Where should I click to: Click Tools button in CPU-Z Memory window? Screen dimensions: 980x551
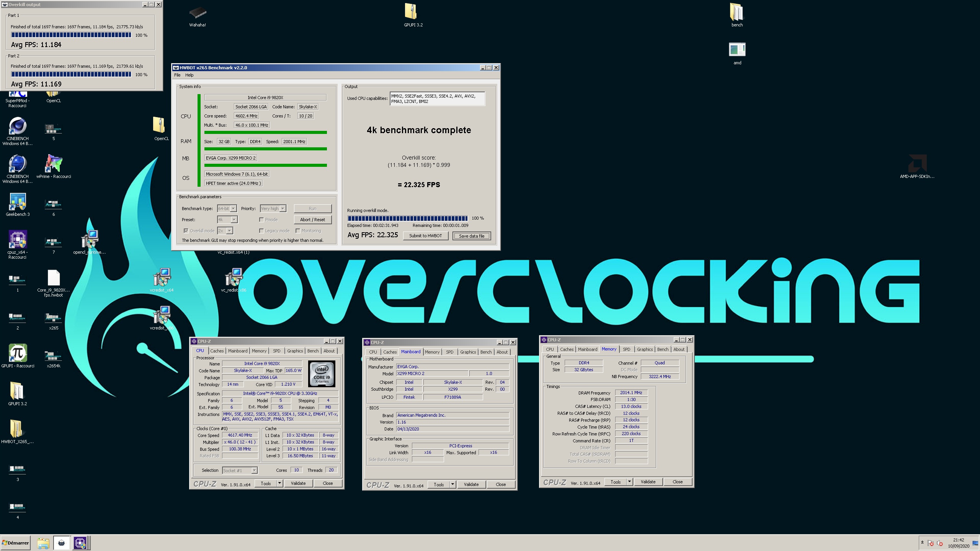[x=616, y=482]
